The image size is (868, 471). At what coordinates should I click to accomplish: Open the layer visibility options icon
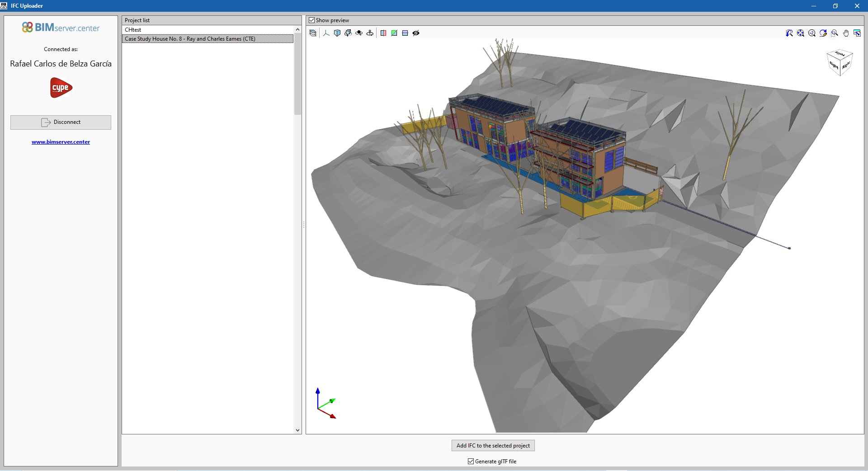click(312, 33)
